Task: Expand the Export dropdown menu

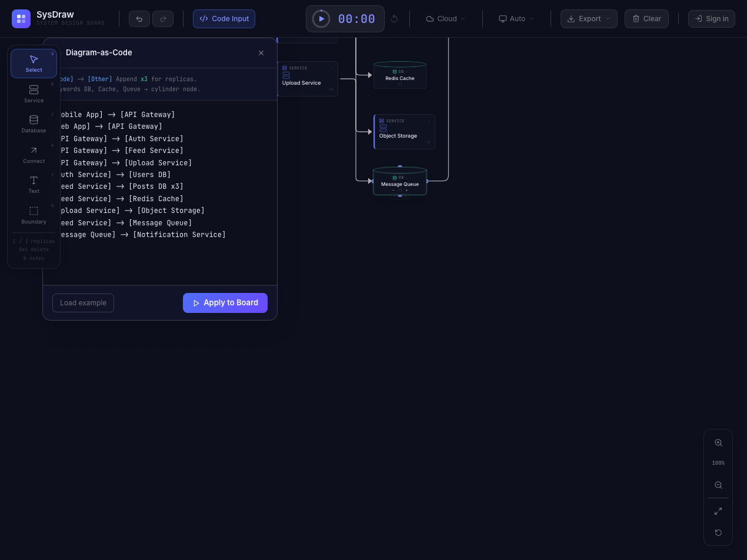Action: [x=589, y=19]
